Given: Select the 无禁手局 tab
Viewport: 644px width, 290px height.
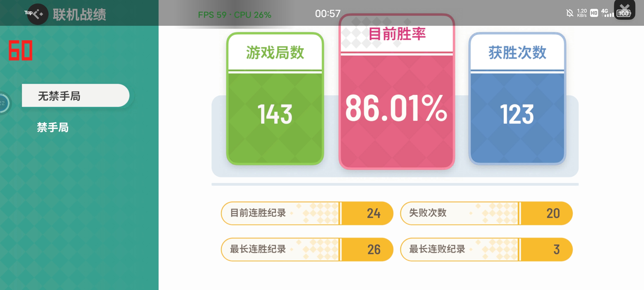Looking at the screenshot, I should (x=76, y=96).
